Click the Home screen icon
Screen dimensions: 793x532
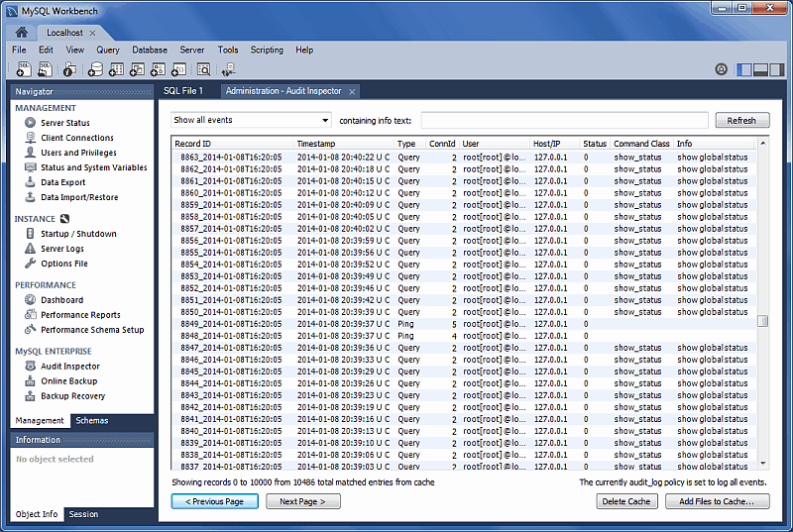21,33
